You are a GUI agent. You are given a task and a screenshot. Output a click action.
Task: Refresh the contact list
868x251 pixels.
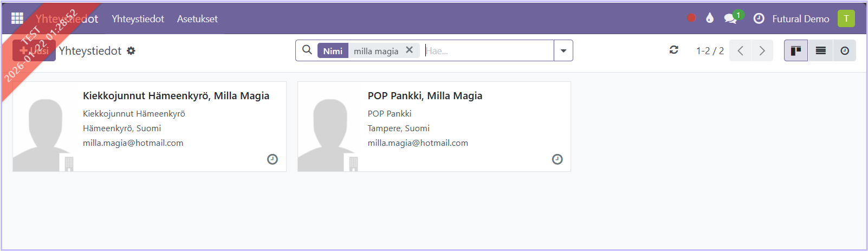tap(674, 50)
